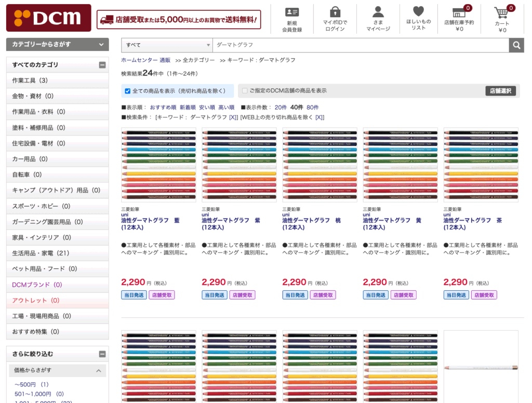This screenshot has width=532, height=403.
Task: Select おすすめ特集 category
Action: coord(57,331)
